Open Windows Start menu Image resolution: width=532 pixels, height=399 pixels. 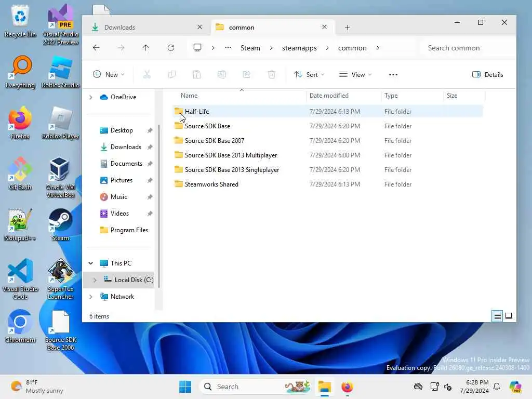point(185,387)
